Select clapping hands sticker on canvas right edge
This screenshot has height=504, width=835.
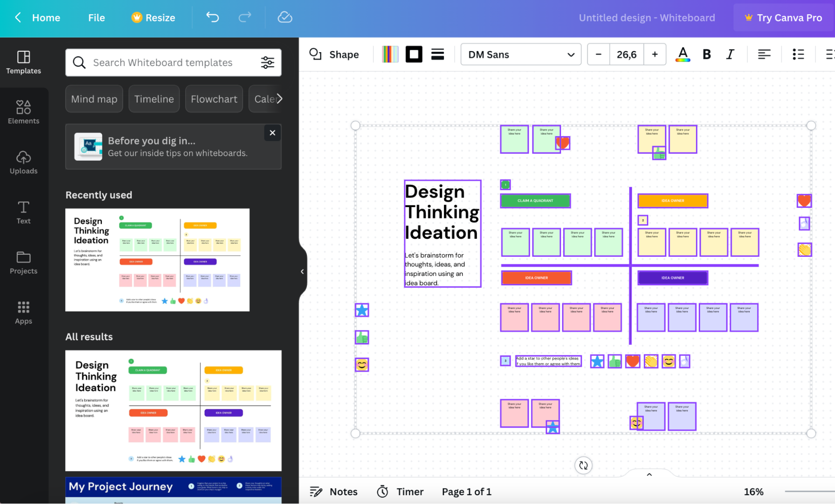(805, 250)
